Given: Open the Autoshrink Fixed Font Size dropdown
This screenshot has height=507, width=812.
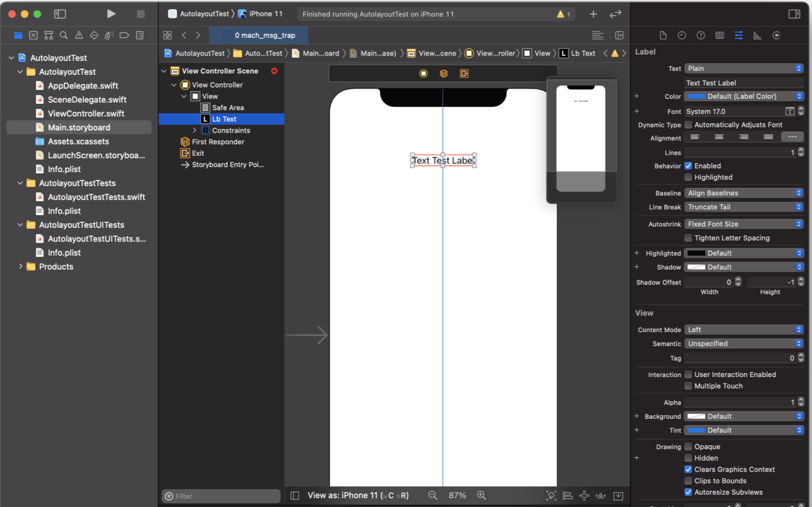Looking at the screenshot, I should (x=744, y=224).
